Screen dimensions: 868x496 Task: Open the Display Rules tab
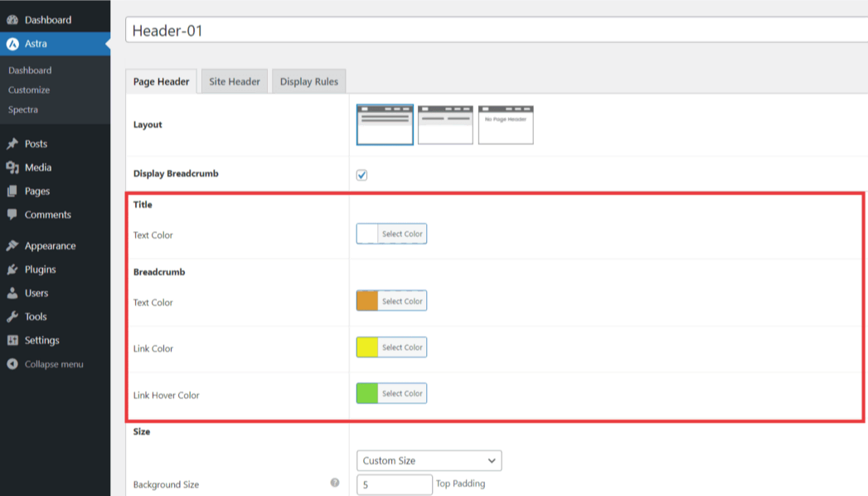point(308,81)
